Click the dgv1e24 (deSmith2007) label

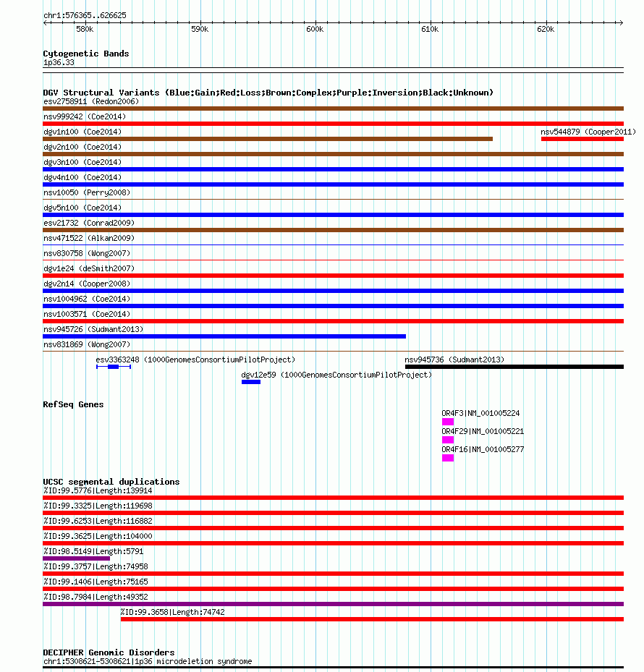pos(89,268)
